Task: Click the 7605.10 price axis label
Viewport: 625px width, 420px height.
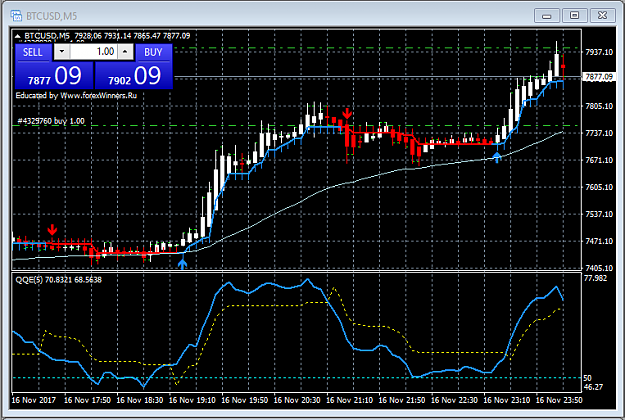Action: click(599, 187)
